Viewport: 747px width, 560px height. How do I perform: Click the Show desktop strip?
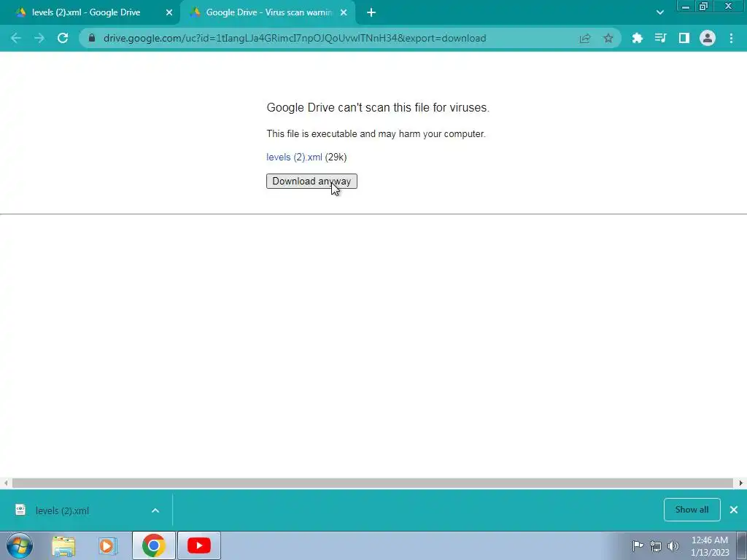(x=742, y=545)
